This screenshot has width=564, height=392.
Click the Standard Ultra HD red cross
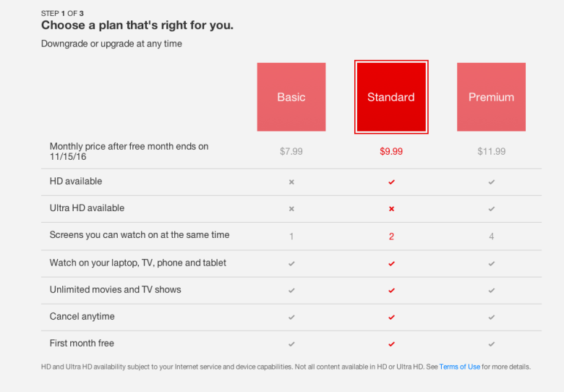coord(391,209)
